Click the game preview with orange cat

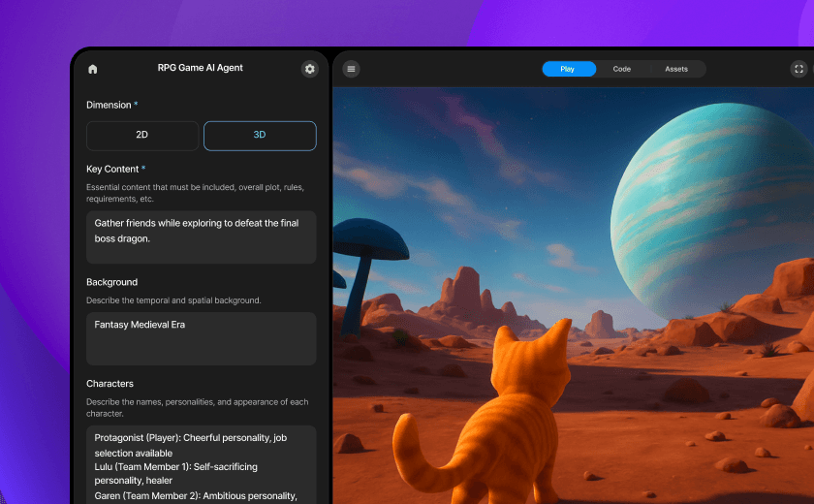click(x=573, y=296)
